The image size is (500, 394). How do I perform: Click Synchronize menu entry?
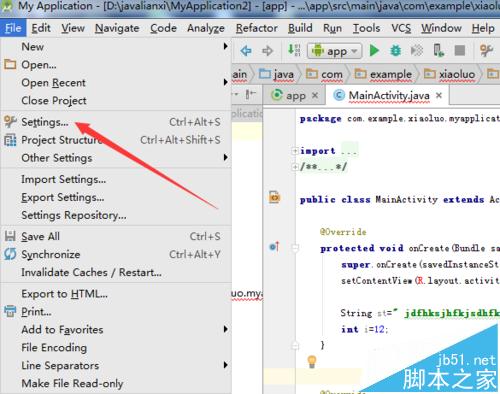pyautogui.click(x=116, y=254)
